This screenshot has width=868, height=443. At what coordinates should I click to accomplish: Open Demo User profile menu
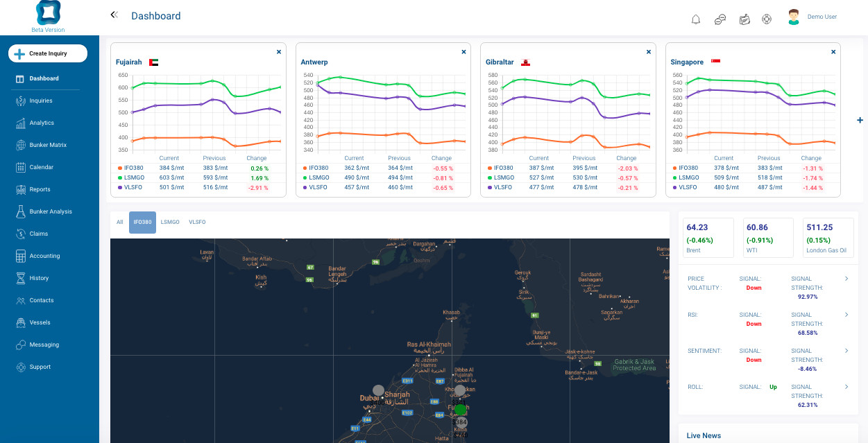point(812,17)
